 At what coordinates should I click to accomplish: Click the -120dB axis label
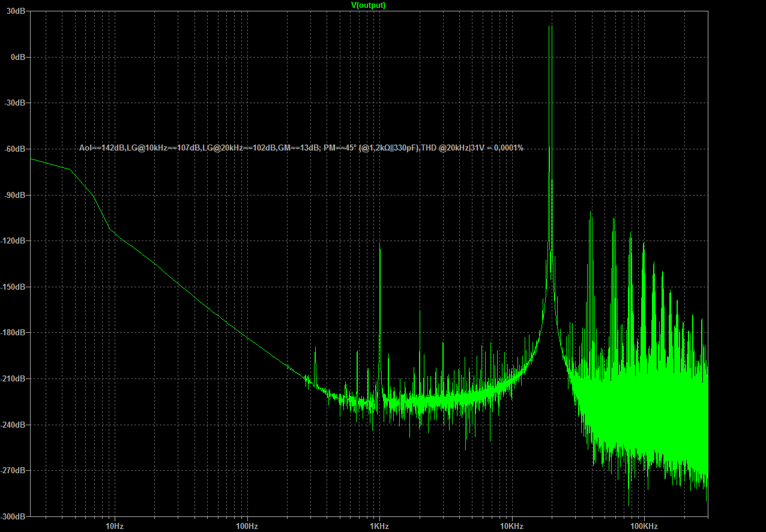[13, 241]
